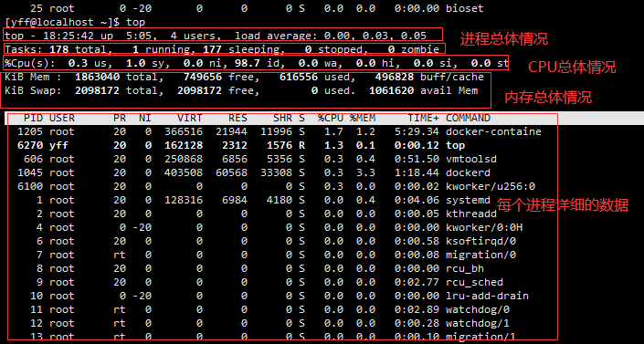Select the vmtoolsd process name
Screen dimensions: 644x344
[x=471, y=160]
